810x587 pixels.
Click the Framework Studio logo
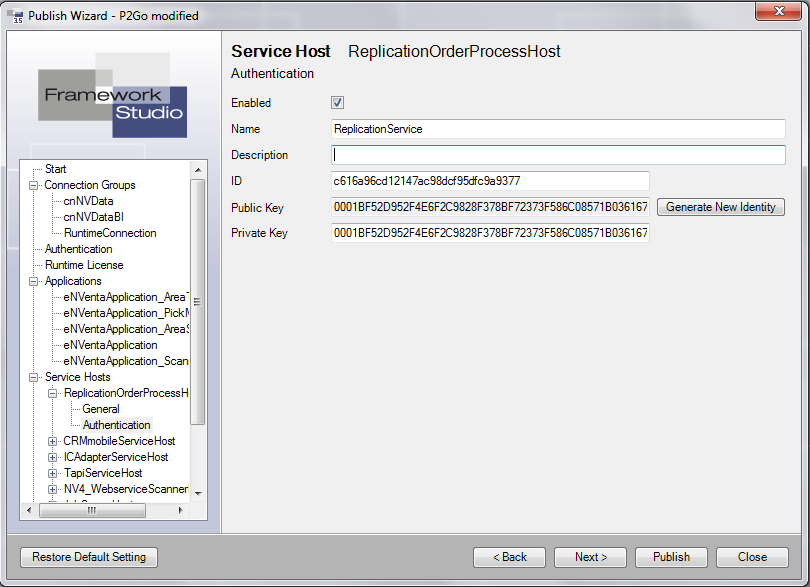point(113,95)
